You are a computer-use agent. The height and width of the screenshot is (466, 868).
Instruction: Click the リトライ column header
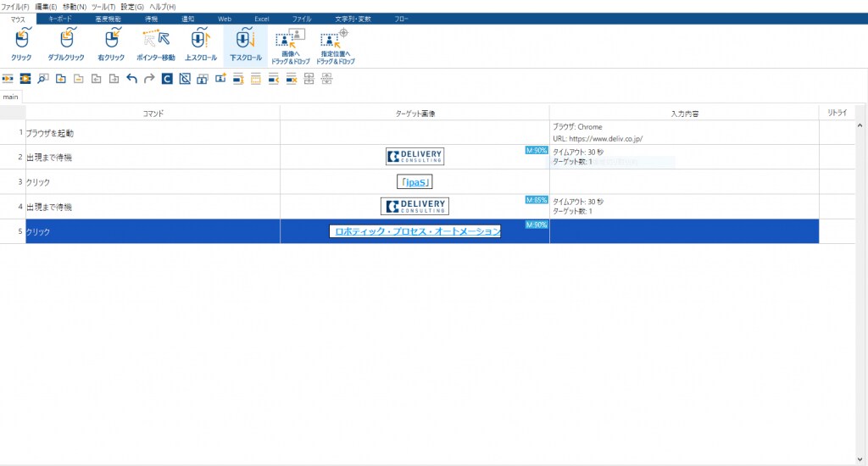(837, 113)
